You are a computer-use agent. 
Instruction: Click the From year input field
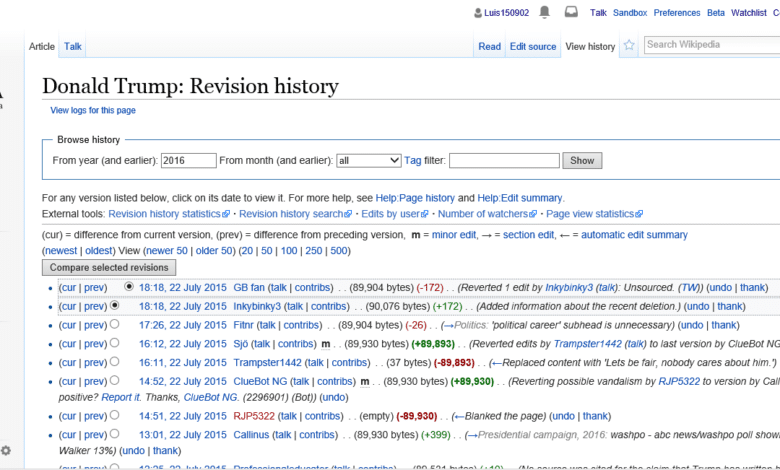[189, 161]
